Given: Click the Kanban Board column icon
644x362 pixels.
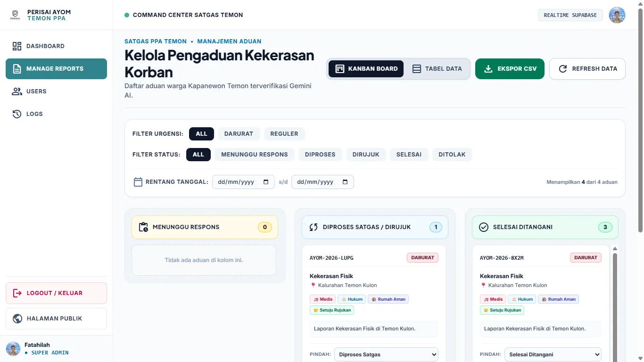Looking at the screenshot, I should [x=339, y=69].
